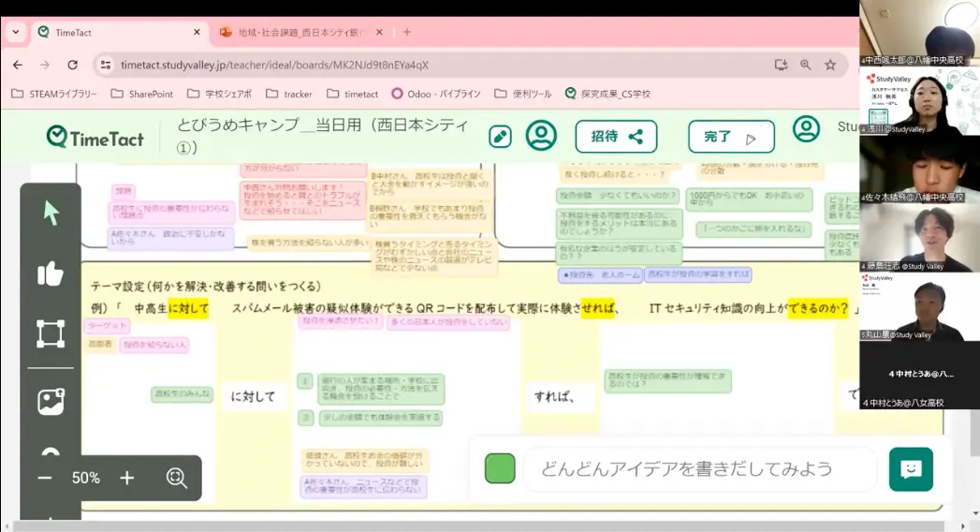Expand the tab search dropdown arrow
Image resolution: width=980 pixels, height=532 pixels.
[16, 32]
